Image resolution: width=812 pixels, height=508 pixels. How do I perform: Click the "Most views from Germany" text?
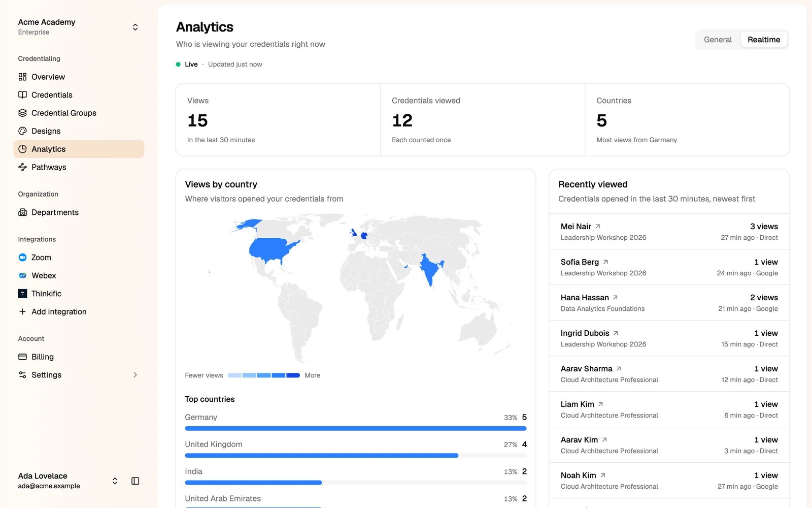pyautogui.click(x=636, y=140)
